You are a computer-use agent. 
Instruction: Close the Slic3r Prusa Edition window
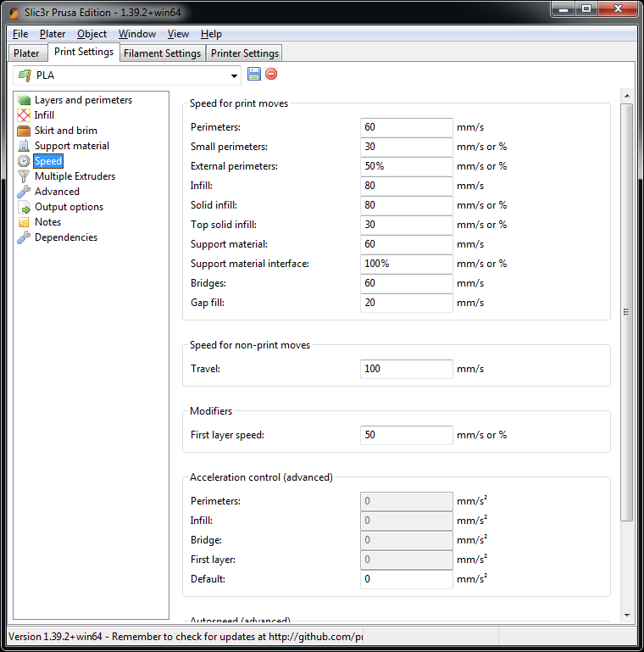click(x=618, y=8)
